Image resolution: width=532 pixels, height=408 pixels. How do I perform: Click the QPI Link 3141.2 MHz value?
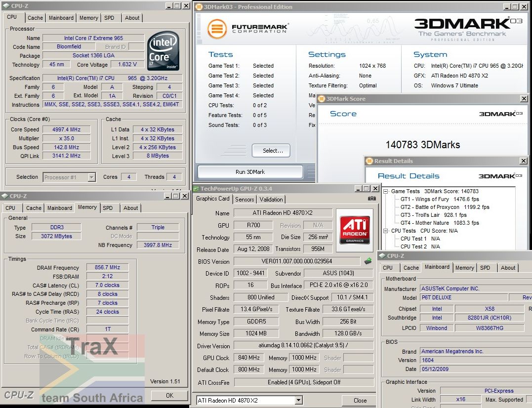pyautogui.click(x=67, y=156)
